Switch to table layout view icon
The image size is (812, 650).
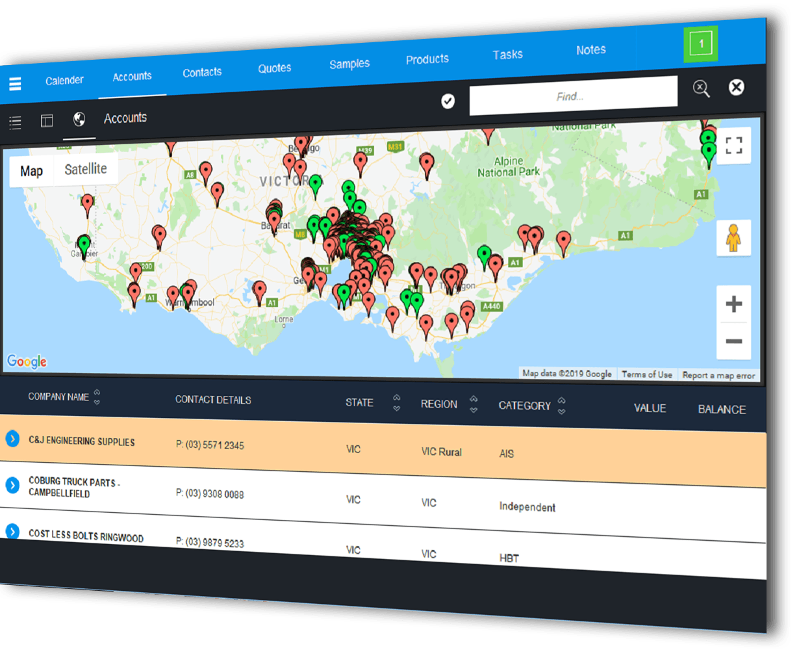(x=47, y=121)
